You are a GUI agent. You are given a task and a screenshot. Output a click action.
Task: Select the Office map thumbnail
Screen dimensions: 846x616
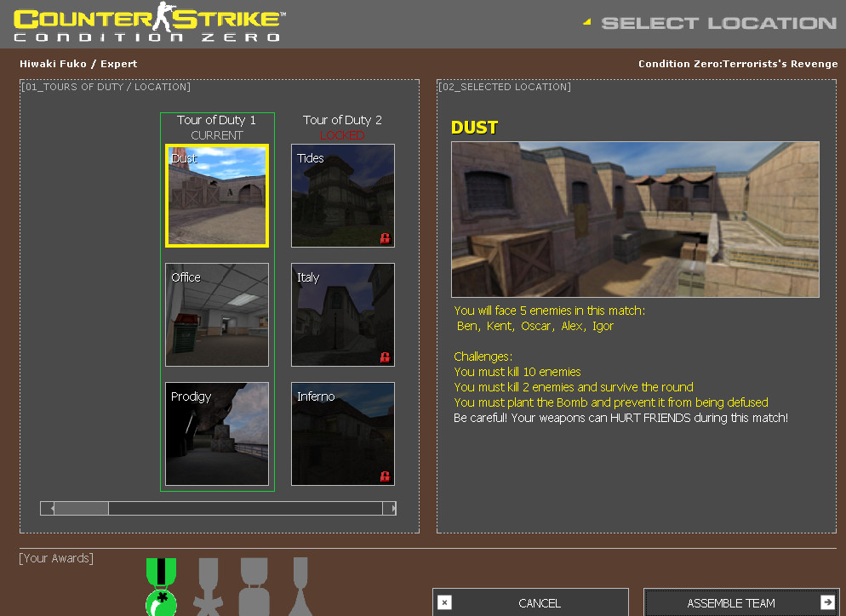(x=216, y=315)
